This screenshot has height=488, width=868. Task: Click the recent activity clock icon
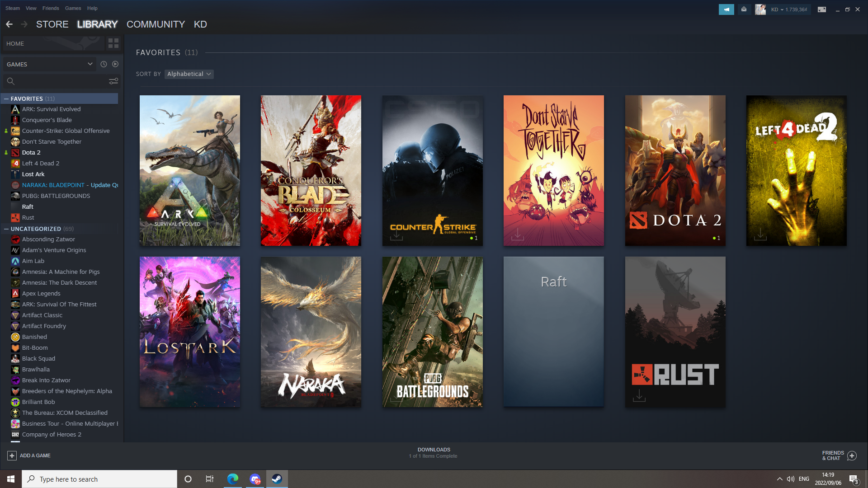(104, 64)
